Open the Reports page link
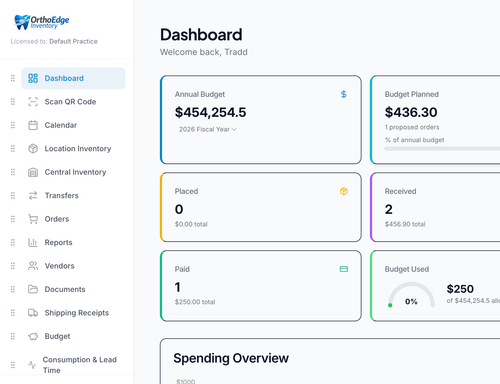Viewport: 500px width, 384px height. (73, 243)
